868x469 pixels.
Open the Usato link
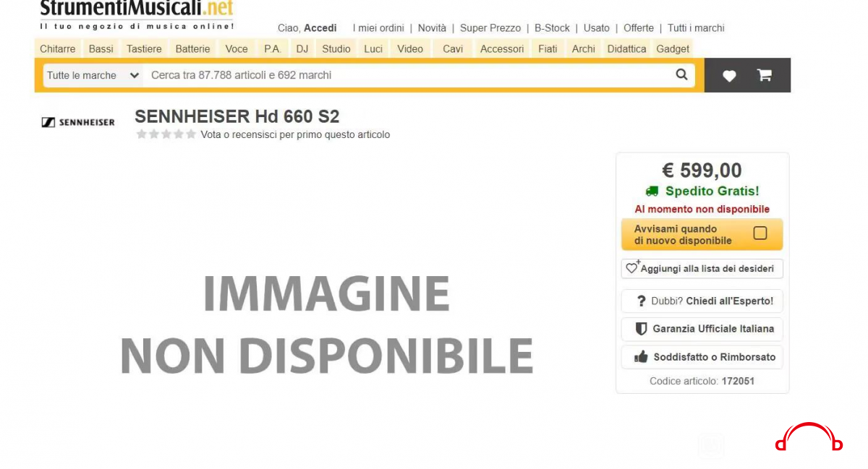[597, 28]
